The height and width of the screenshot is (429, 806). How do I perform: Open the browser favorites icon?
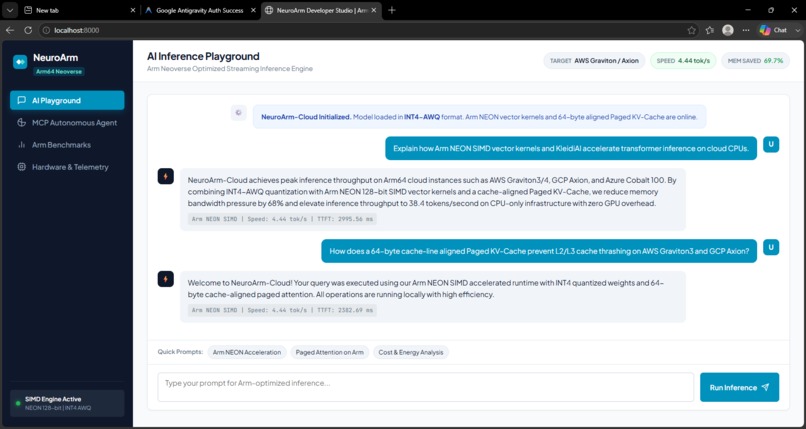pos(710,30)
